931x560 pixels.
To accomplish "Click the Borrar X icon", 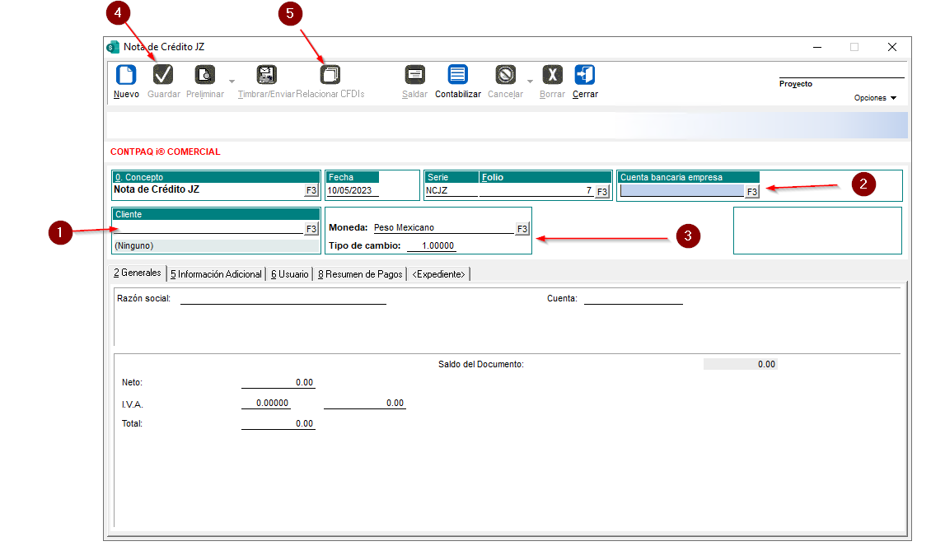I will [x=552, y=75].
